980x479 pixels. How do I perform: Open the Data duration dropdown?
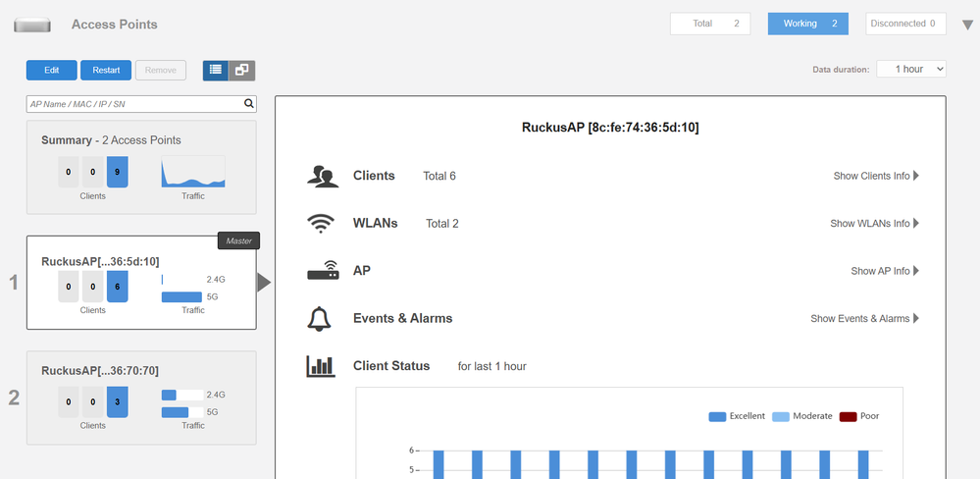pyautogui.click(x=910, y=70)
